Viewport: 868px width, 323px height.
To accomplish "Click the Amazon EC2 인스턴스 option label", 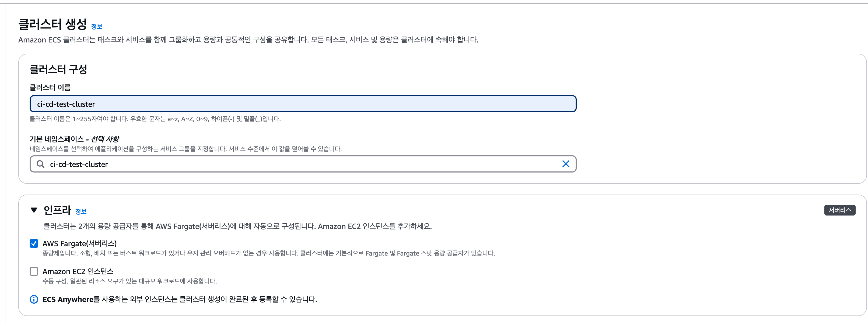I will point(78,271).
